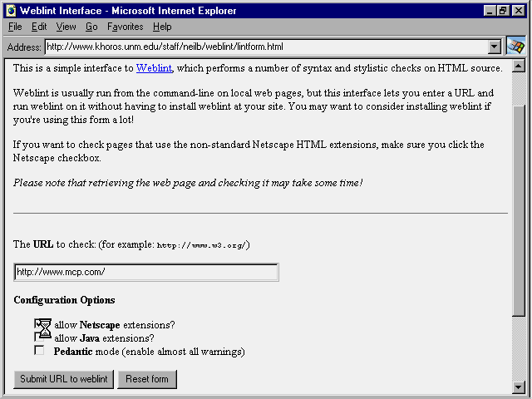Click the URL to check text field

(146, 273)
